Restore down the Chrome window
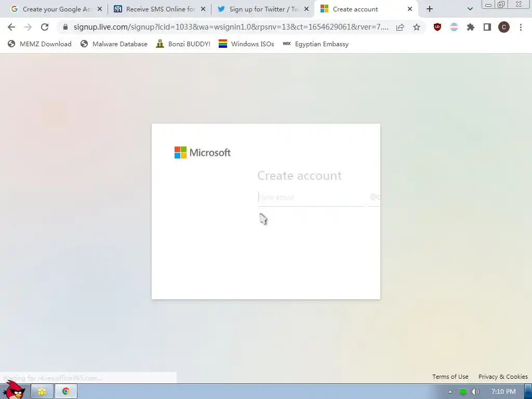Viewport: 532px width, 399px height. (x=501, y=4)
